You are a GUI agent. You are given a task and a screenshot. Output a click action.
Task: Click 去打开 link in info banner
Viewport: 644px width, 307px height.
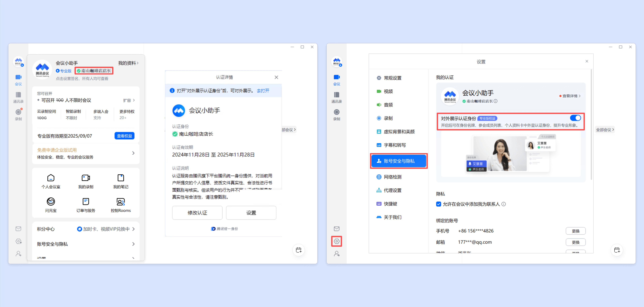coord(263,91)
